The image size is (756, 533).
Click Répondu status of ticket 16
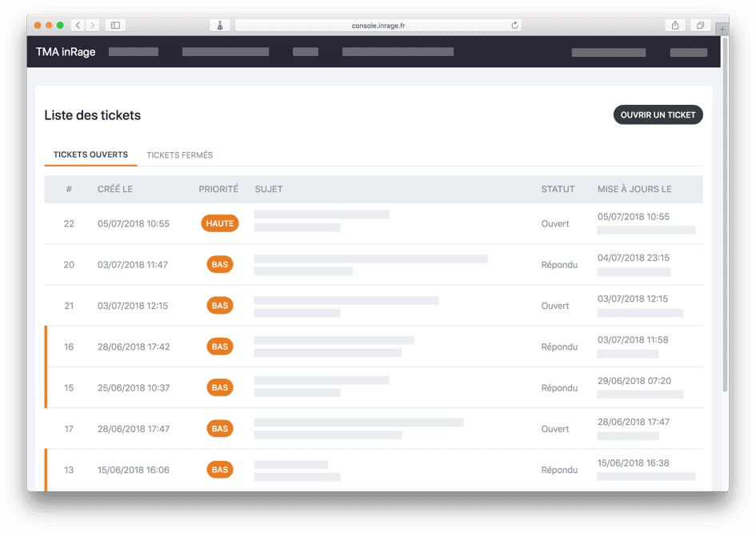click(559, 347)
